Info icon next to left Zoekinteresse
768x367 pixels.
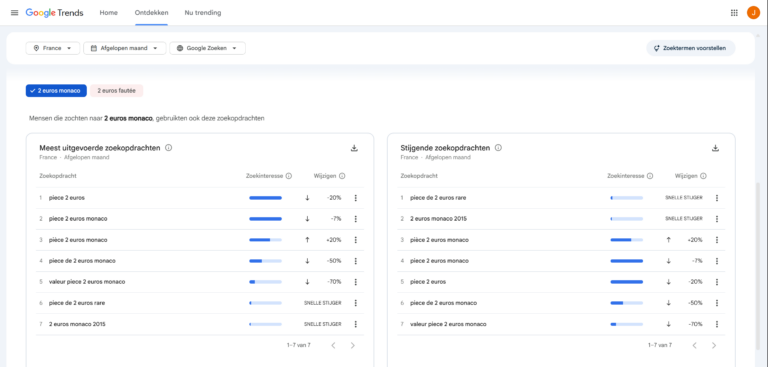coord(288,176)
